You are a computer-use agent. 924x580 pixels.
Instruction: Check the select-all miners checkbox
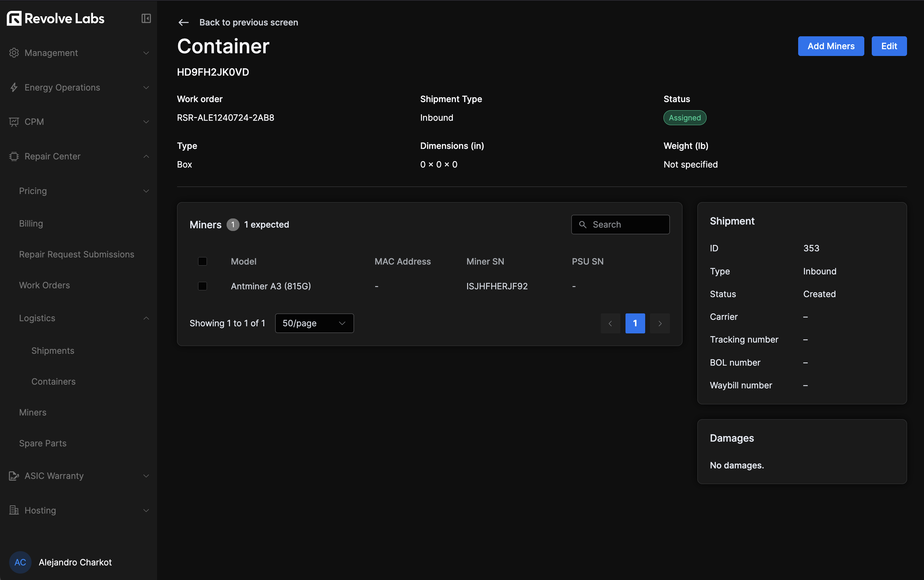202,261
